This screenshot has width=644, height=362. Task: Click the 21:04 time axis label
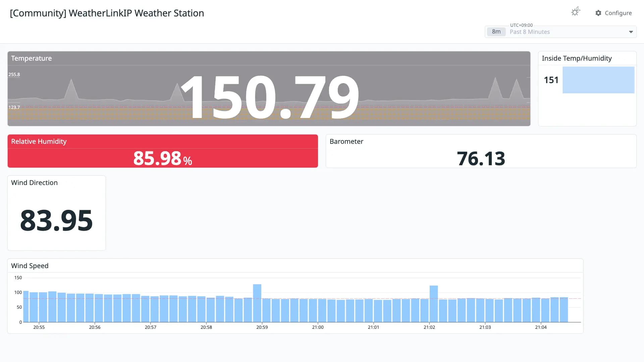tap(541, 327)
